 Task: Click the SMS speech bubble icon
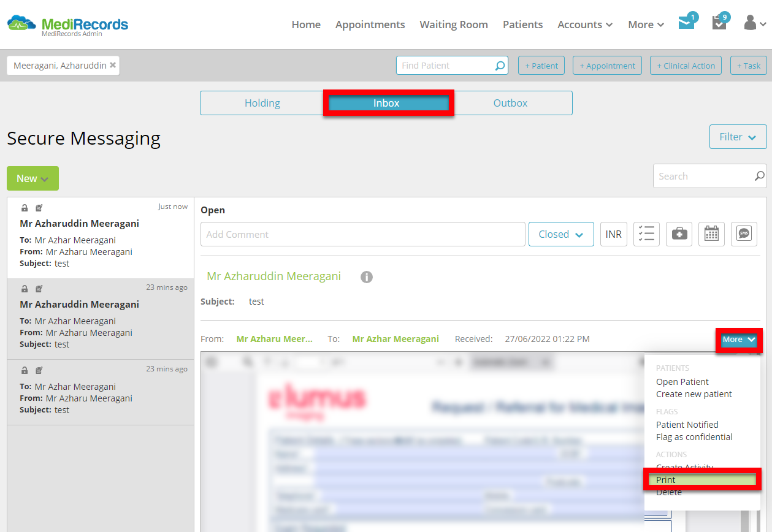[x=744, y=234]
